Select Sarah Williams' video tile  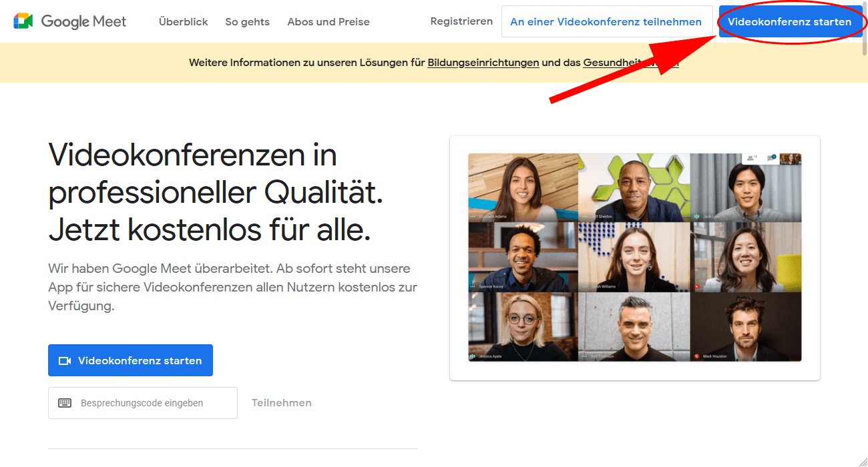point(634,257)
